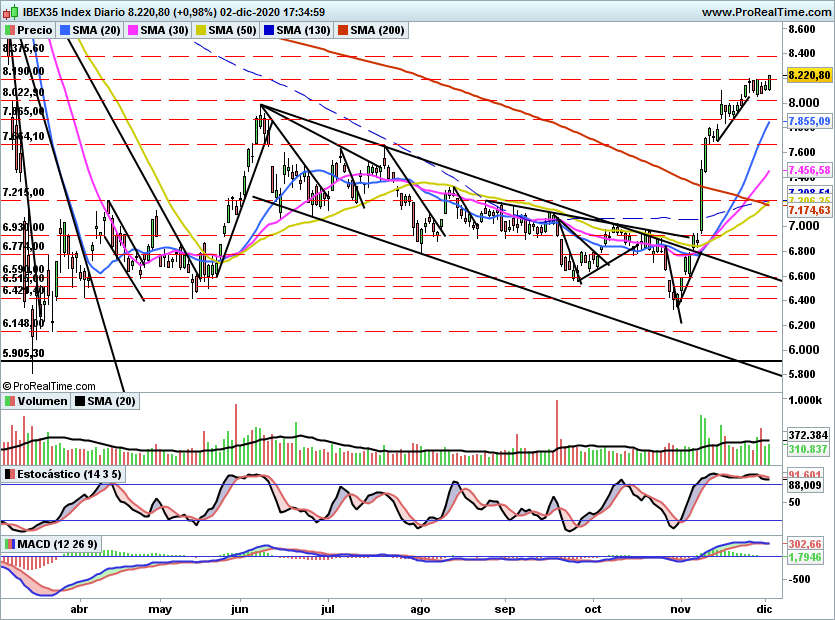Viewport: 835px width, 620px height.
Task: Click the MACD histogram value 1,7946
Action: 805,557
